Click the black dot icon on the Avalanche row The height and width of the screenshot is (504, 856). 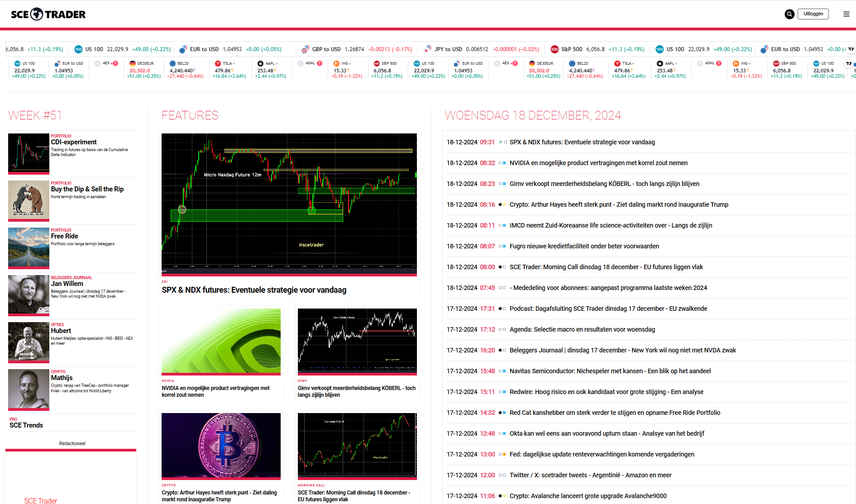coord(500,496)
